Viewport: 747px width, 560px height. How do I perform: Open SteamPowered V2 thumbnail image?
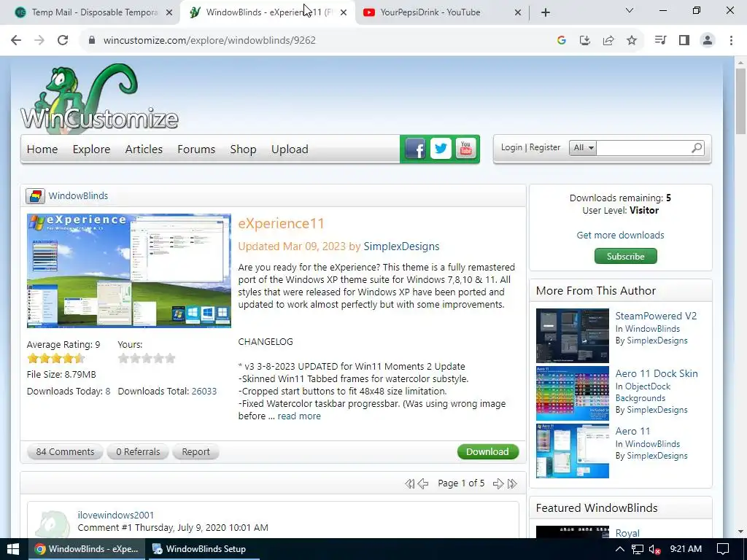(572, 335)
